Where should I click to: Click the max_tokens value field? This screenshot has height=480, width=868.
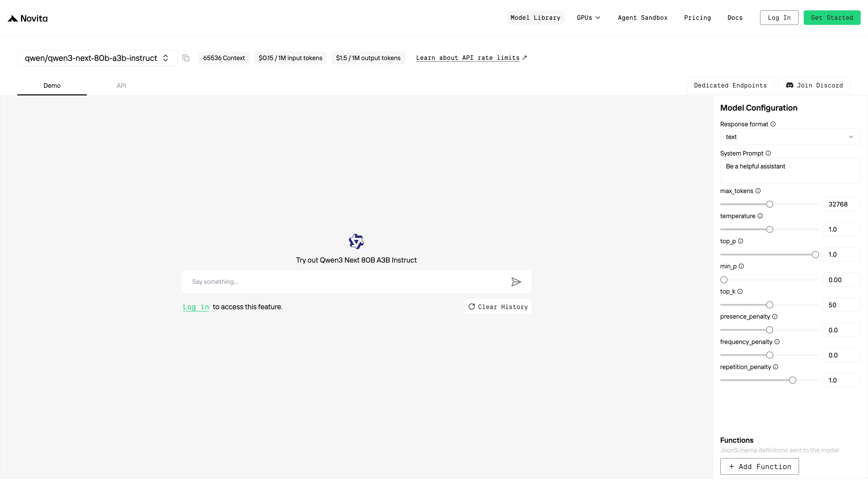pyautogui.click(x=841, y=204)
